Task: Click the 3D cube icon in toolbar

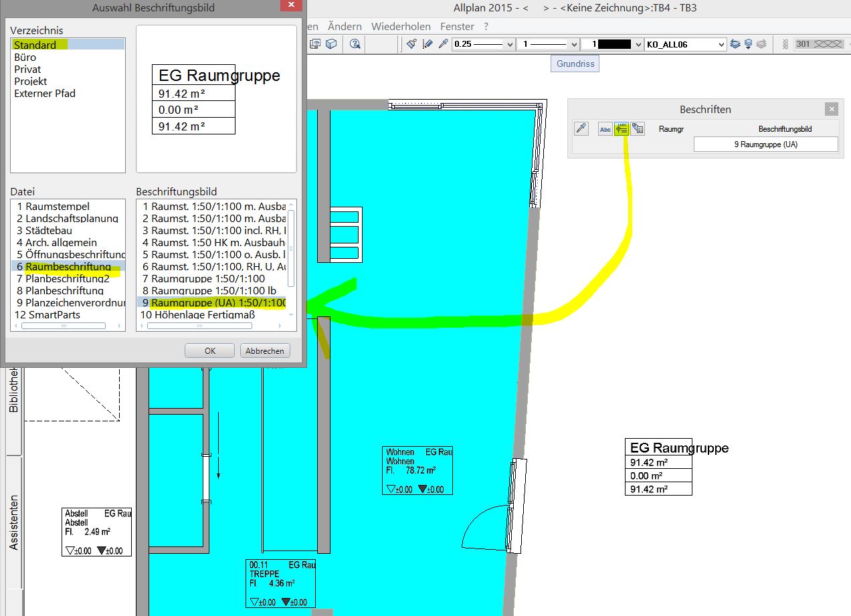Action: [x=331, y=44]
